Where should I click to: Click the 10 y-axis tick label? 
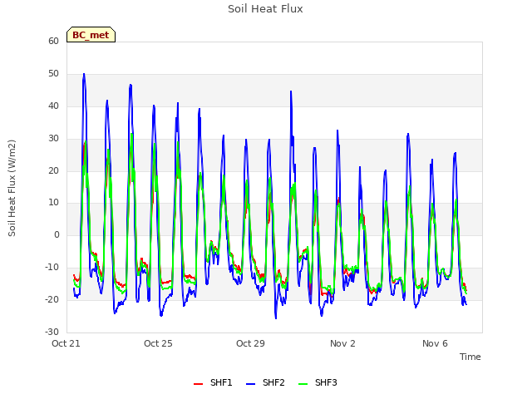(53, 203)
